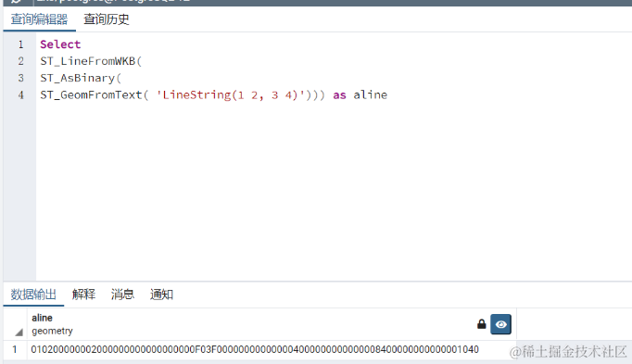Viewport: 632px width, 364px height.
Task: Open the 解释 tab
Action: [x=83, y=295]
